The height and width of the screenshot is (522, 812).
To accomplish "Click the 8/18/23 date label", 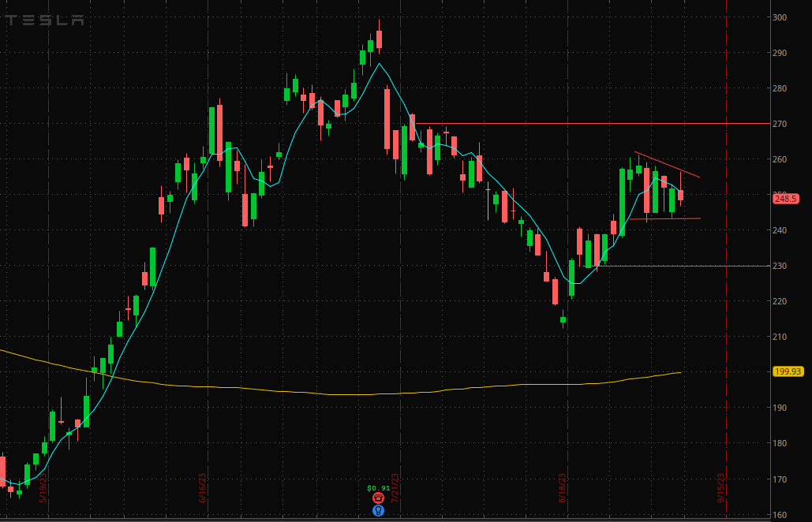I will click(563, 487).
